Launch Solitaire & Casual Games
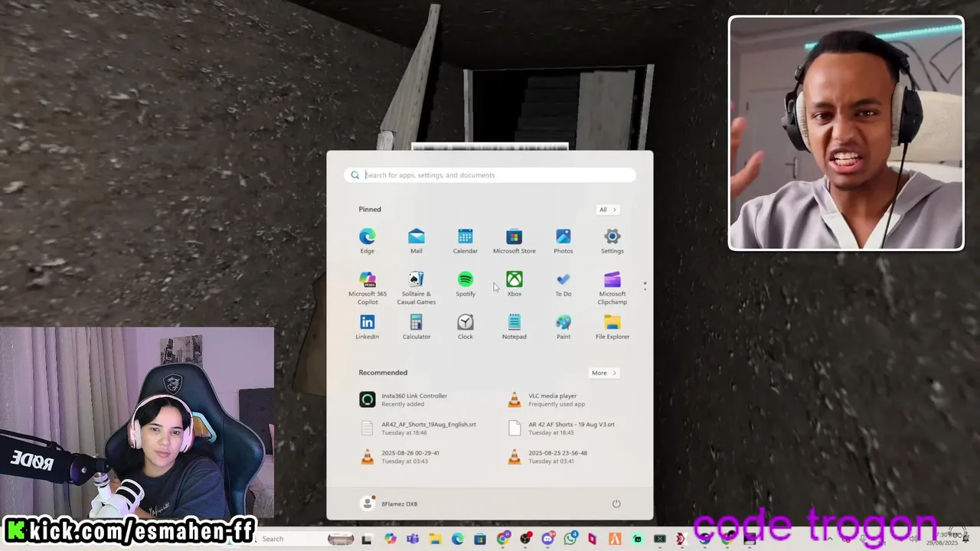Screen dimensions: 980x551 [416, 288]
